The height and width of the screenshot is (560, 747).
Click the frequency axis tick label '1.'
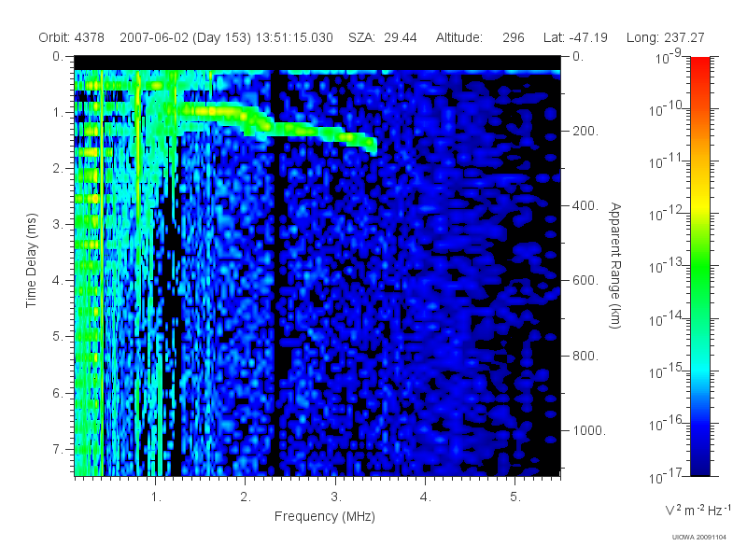(156, 497)
